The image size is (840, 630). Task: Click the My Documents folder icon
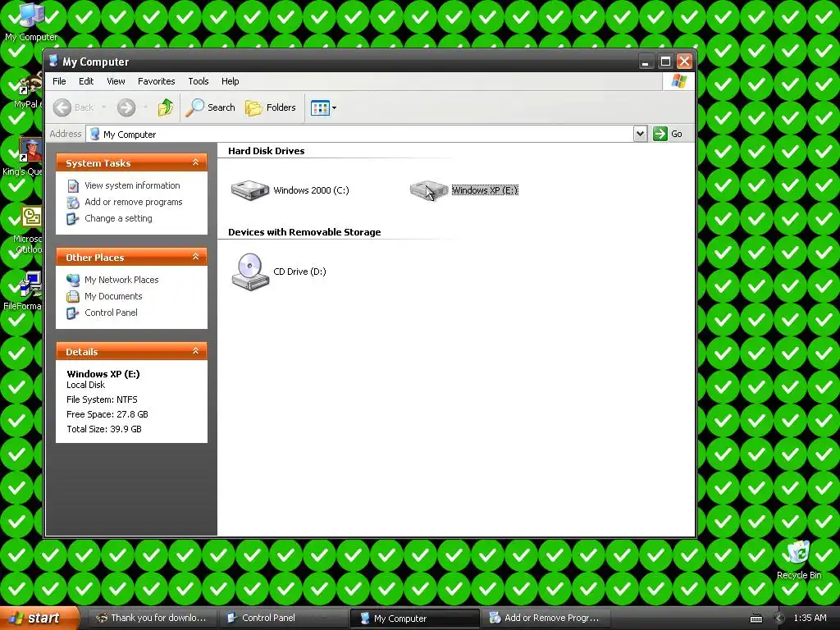pos(73,296)
